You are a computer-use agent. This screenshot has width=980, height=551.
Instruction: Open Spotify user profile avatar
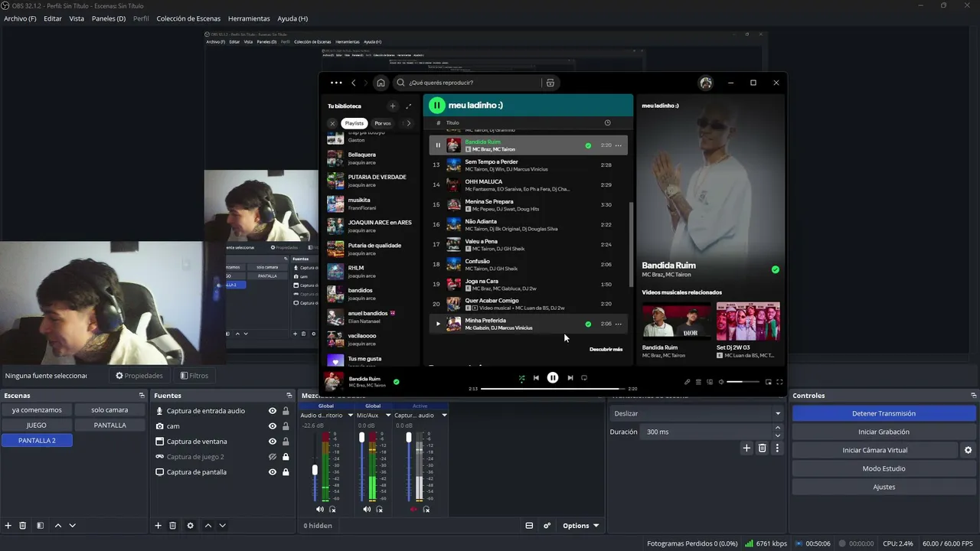pos(706,83)
